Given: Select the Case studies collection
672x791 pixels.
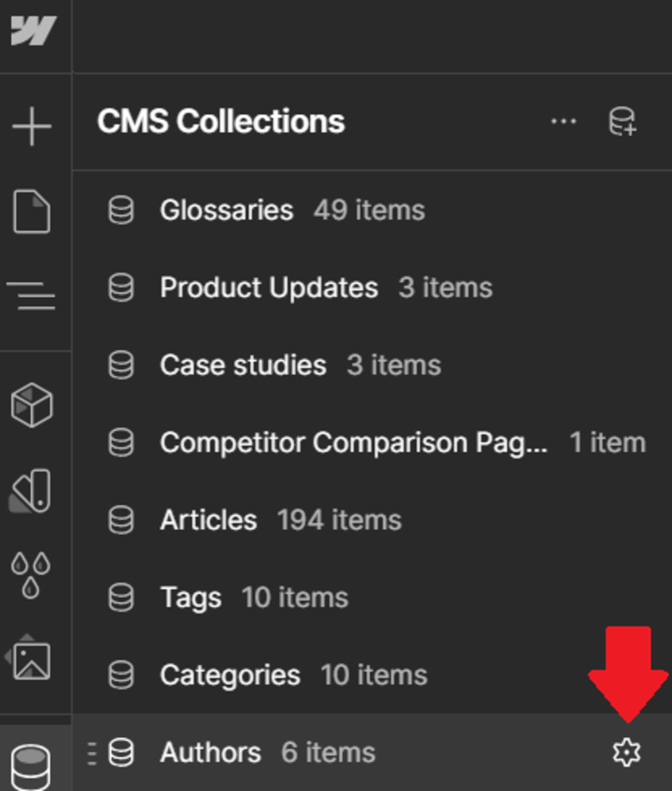Looking at the screenshot, I should coord(243,365).
